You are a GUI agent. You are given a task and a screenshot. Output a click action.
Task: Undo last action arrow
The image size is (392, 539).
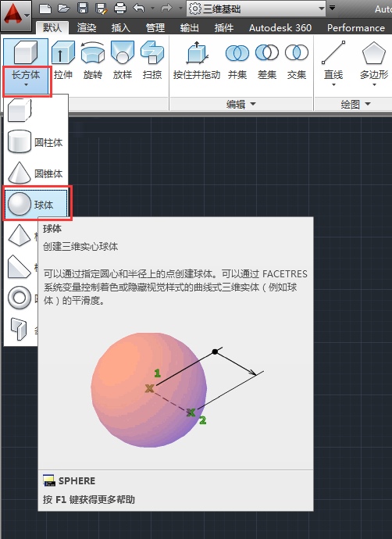(138, 9)
